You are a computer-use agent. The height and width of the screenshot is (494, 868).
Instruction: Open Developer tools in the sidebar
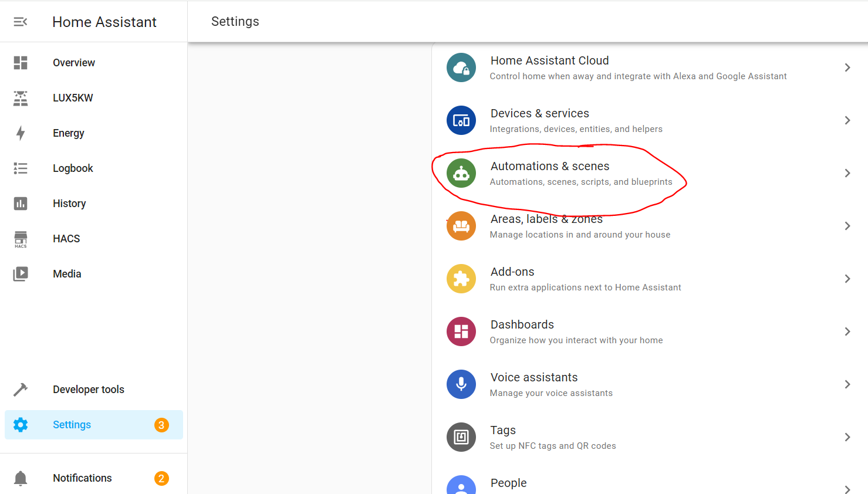(x=94, y=390)
